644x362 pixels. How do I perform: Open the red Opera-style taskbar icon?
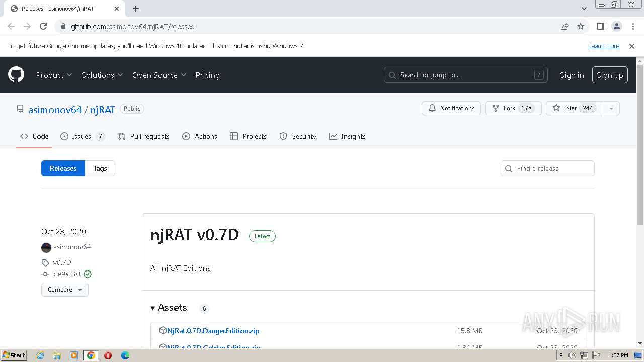[x=108, y=355]
